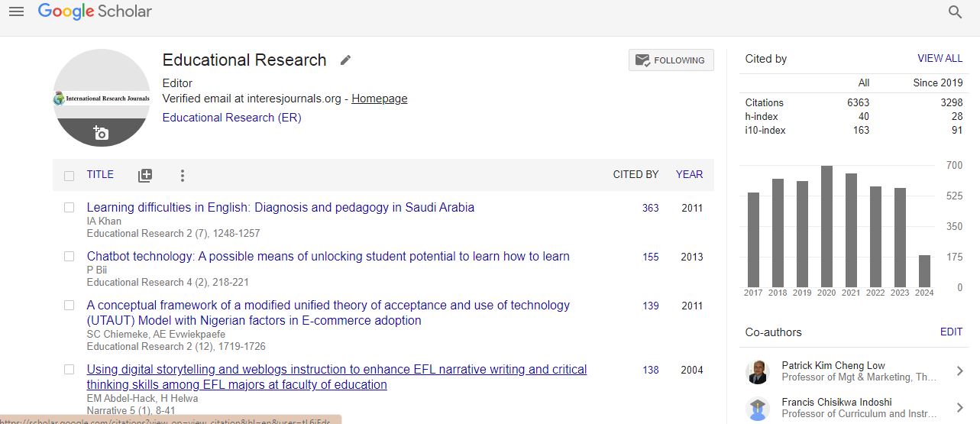
Task: Click Patrick Kim Cheng Low's avatar
Action: [757, 372]
